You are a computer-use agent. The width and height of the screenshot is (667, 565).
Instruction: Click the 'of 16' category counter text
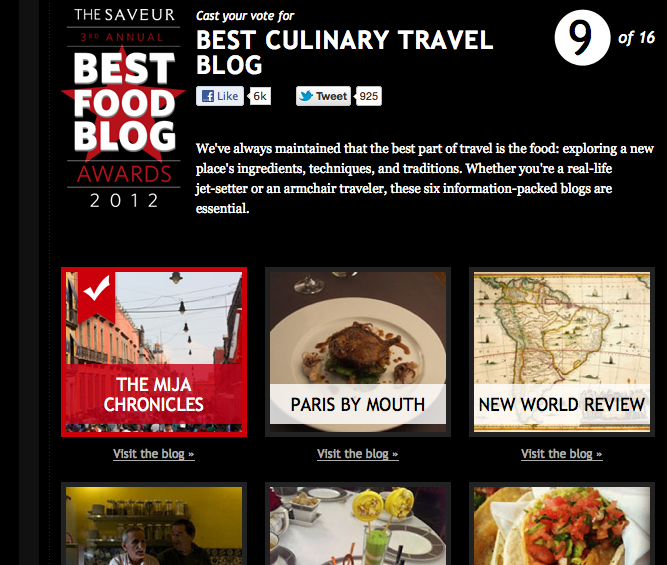pos(636,38)
